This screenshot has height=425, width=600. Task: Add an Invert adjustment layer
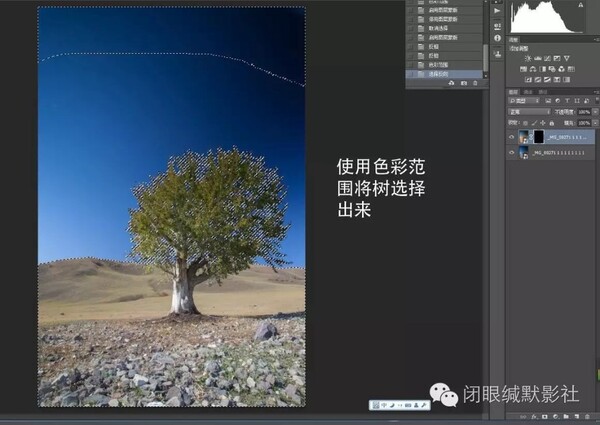(528, 80)
